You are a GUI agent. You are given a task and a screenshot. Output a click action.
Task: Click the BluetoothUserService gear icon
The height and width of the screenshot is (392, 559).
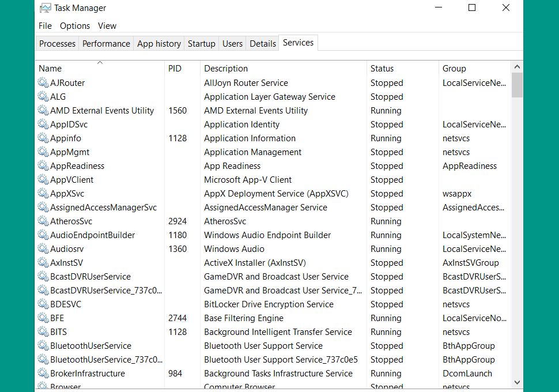pyautogui.click(x=43, y=346)
